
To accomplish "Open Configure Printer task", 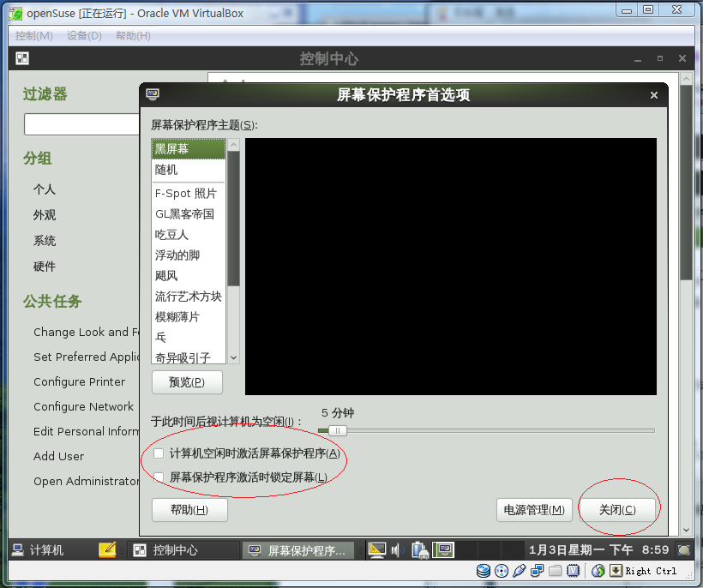I will (x=80, y=381).
